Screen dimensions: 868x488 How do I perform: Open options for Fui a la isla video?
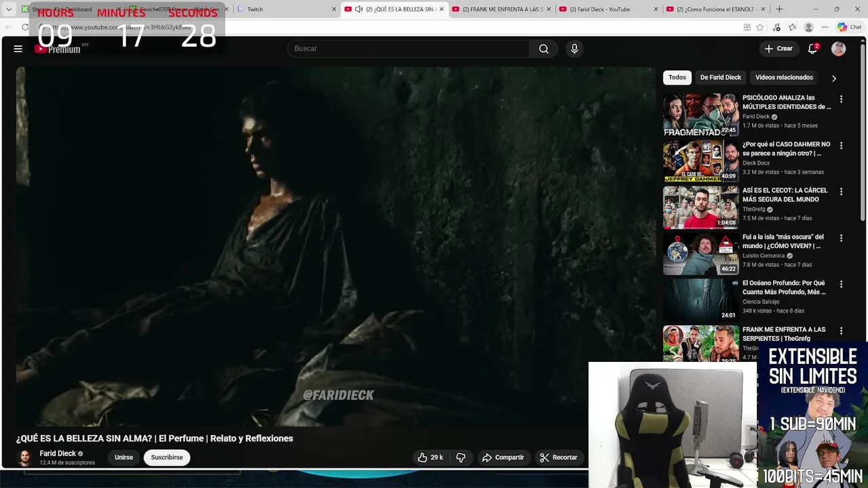point(841,239)
